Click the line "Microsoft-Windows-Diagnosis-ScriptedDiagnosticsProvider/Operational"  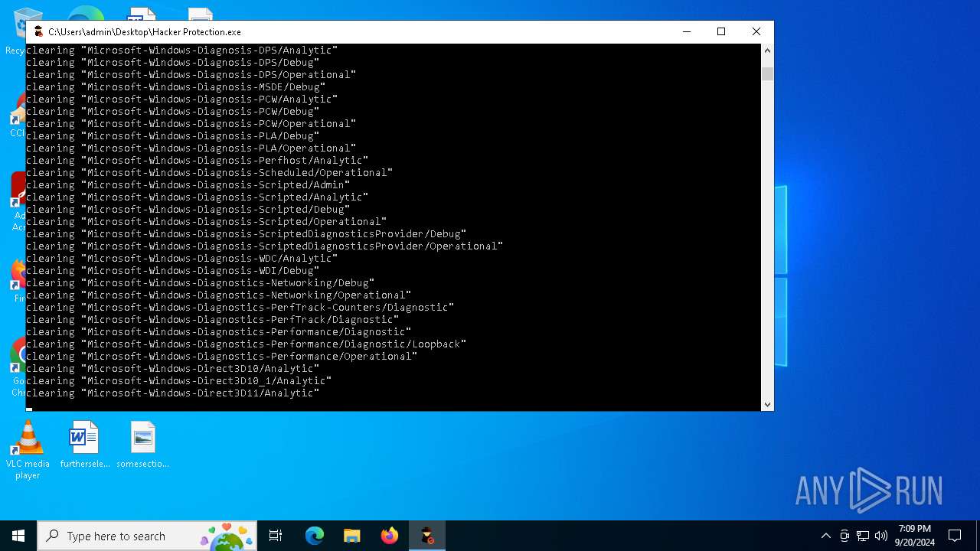(x=265, y=246)
